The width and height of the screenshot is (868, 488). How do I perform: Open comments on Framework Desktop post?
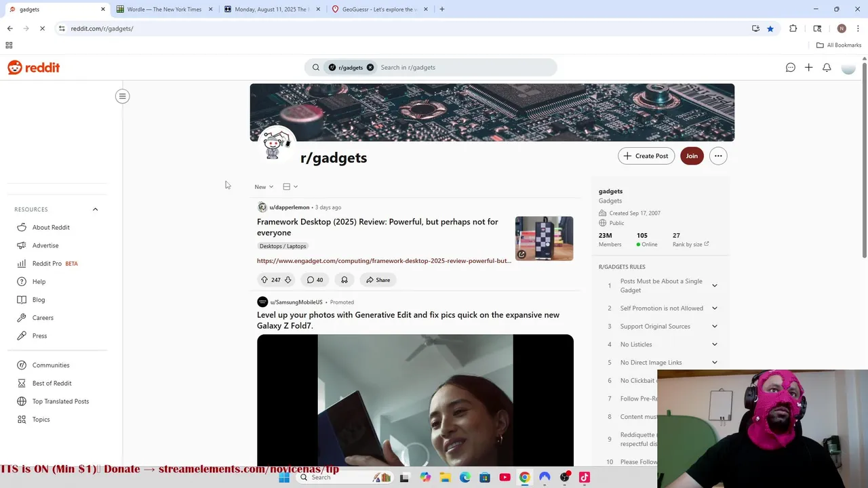(x=315, y=280)
